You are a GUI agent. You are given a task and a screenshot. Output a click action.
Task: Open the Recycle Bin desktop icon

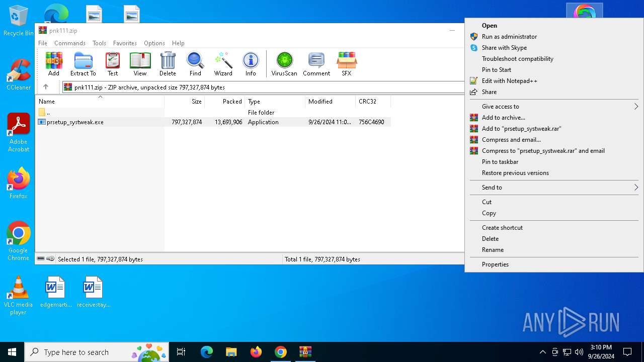pos(19,21)
